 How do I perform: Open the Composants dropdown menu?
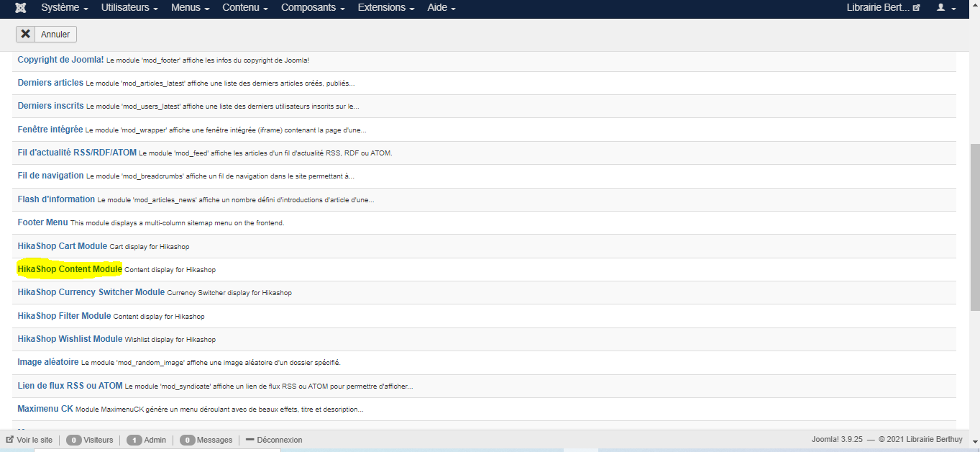pos(313,8)
